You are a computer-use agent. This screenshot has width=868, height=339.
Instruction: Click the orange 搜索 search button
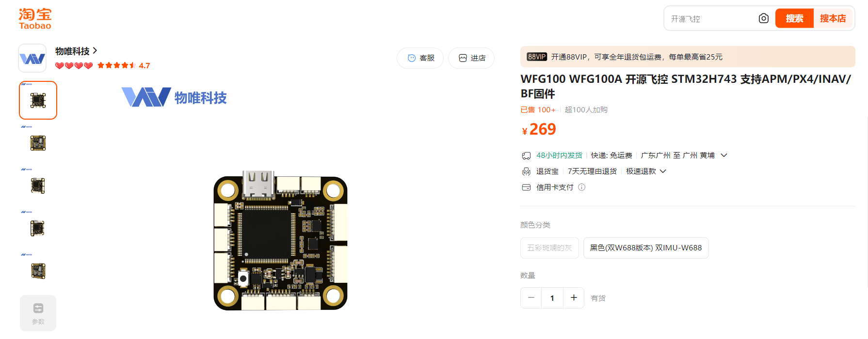click(x=794, y=18)
